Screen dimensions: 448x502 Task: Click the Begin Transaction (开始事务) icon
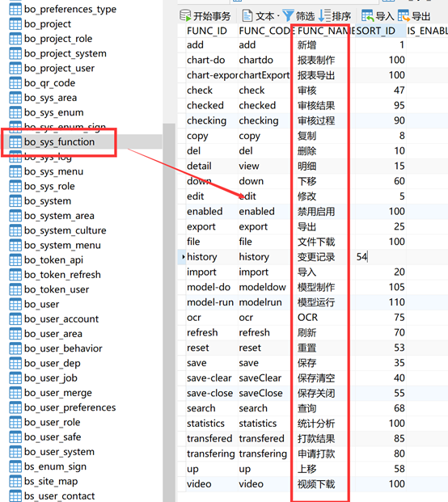tap(185, 15)
